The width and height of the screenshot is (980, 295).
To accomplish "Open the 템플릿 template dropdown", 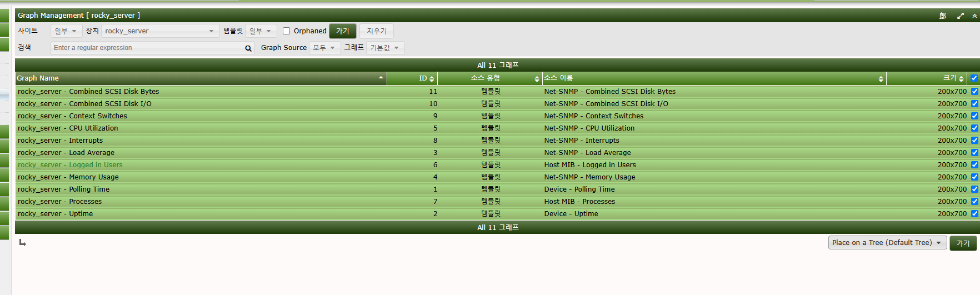I will pos(261,31).
